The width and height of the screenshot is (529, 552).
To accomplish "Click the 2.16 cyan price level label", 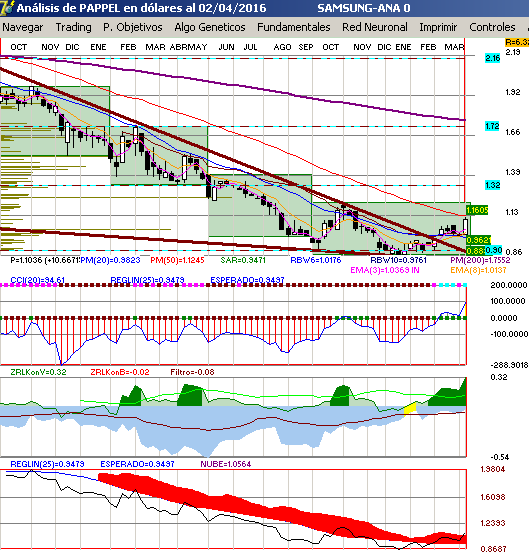I will (x=492, y=58).
